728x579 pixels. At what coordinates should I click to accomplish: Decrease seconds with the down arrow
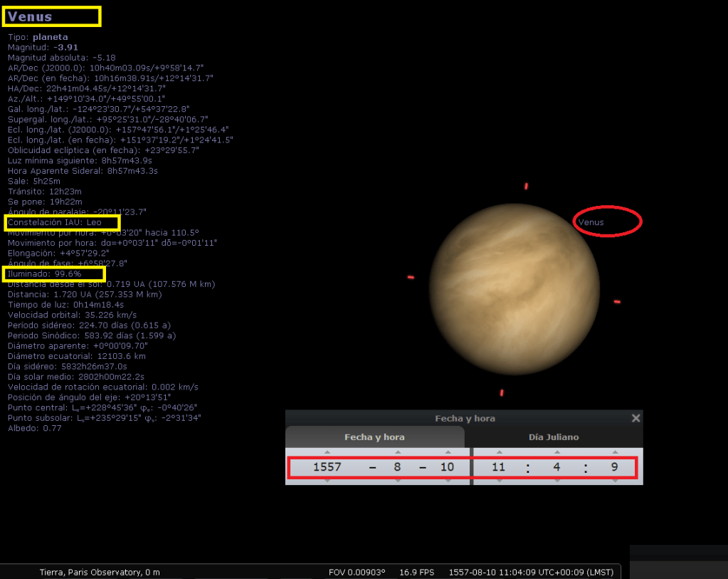click(613, 481)
